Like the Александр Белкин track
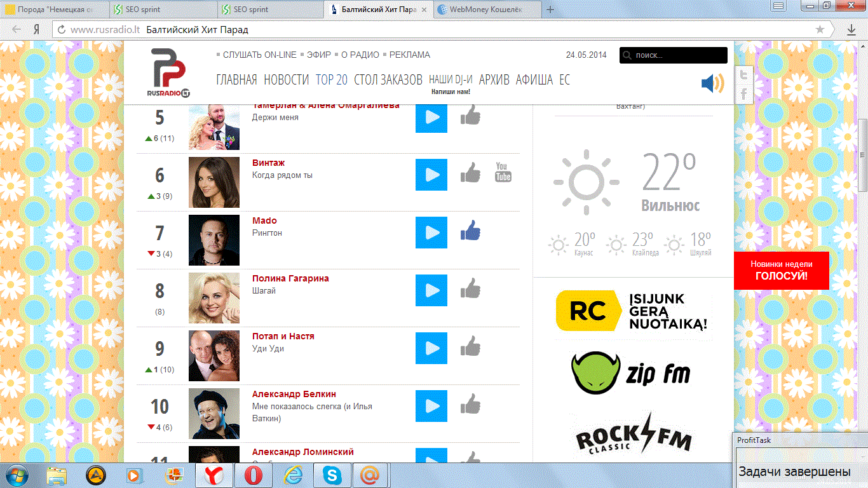 pyautogui.click(x=470, y=403)
